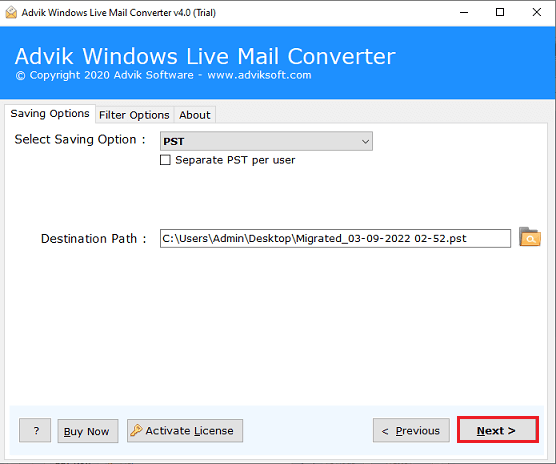The height and width of the screenshot is (464, 556).
Task: Click the Buy Now button
Action: pyautogui.click(x=88, y=431)
